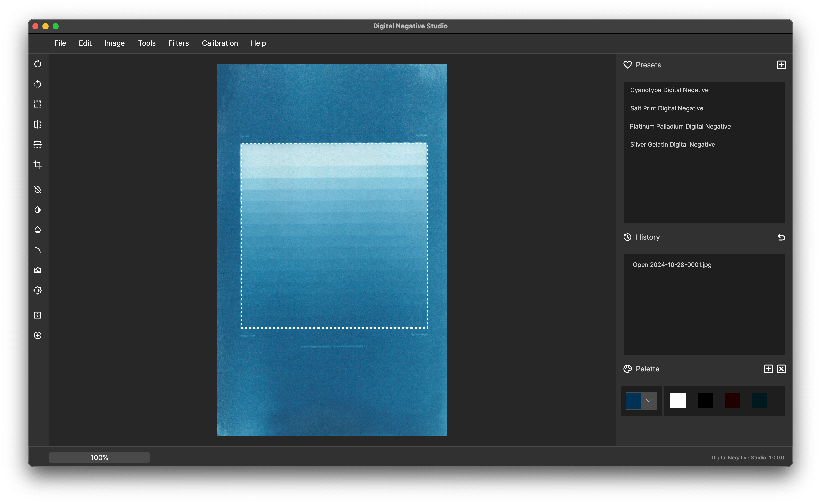Click the calibration grid icon
Viewport: 821px width, 504px height.
38,315
